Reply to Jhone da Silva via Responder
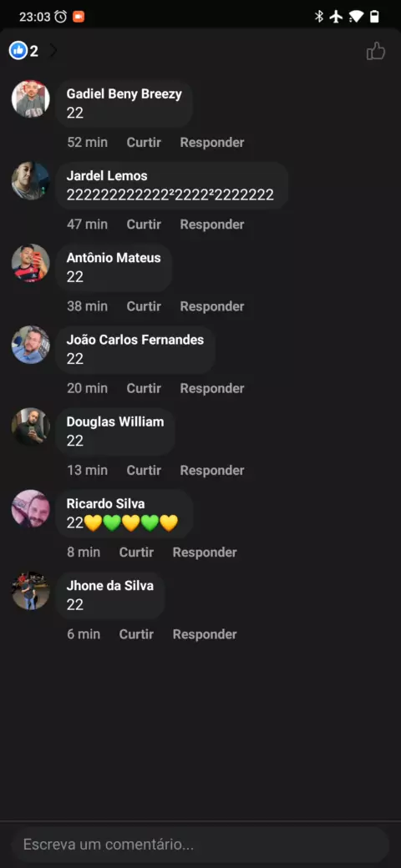The image size is (401, 868). [x=205, y=633]
